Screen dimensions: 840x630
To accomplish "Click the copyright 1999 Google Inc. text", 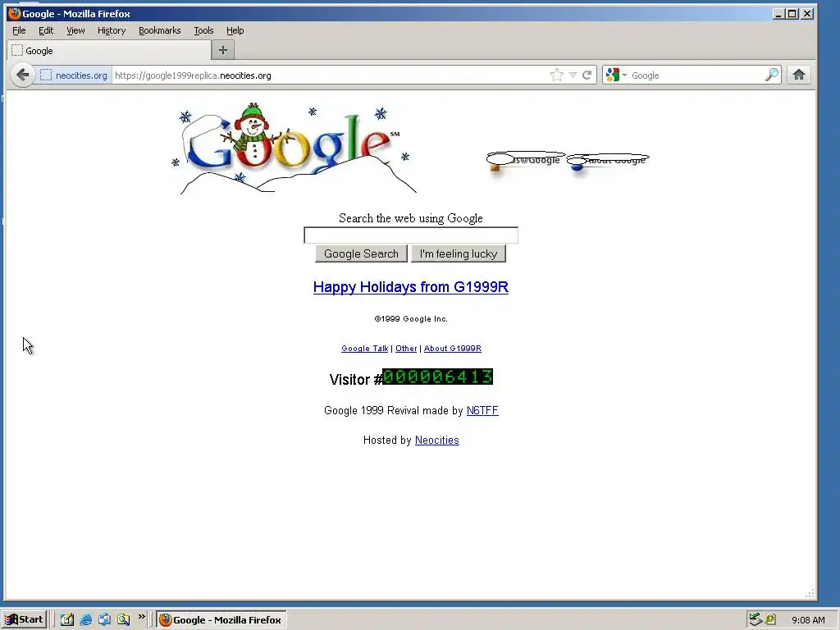I will 411,319.
